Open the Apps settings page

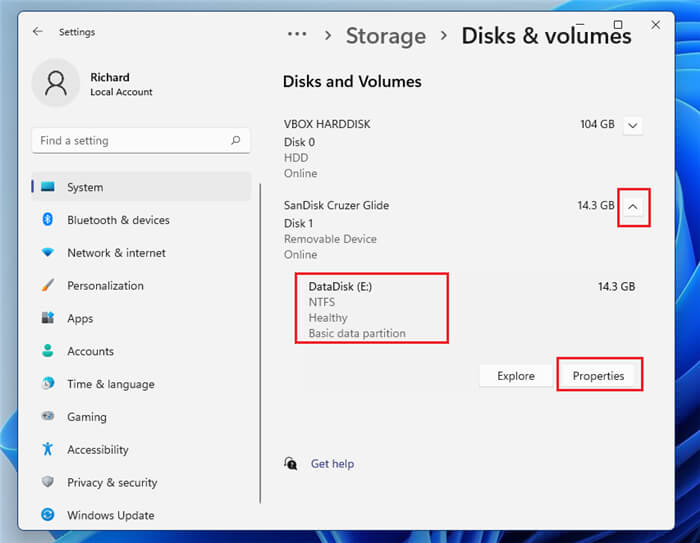[141, 318]
